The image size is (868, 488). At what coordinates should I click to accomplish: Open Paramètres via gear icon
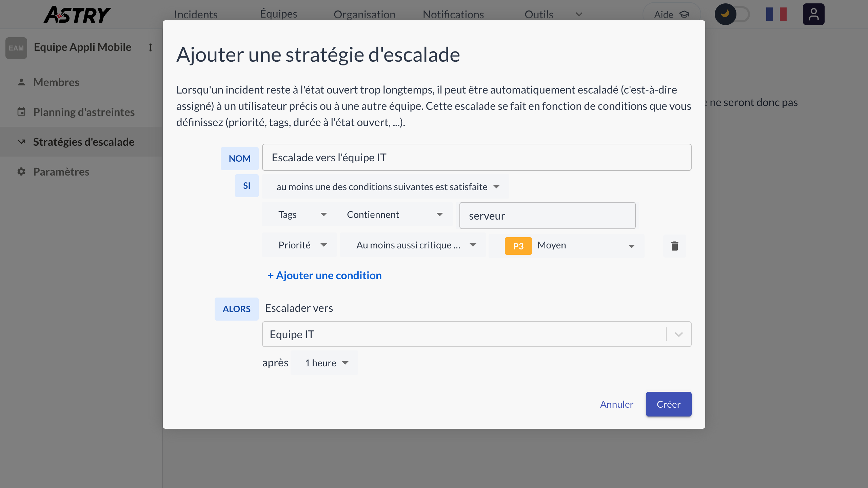tap(21, 171)
